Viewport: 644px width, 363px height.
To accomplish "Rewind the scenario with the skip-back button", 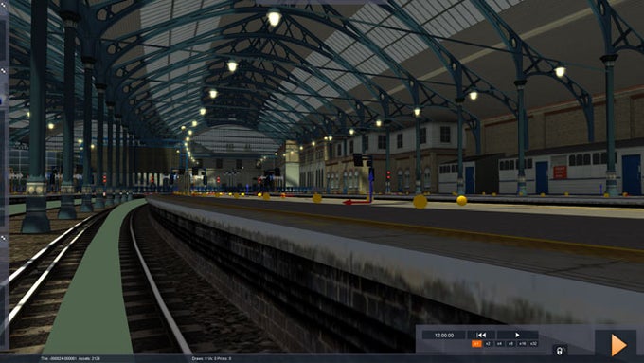I will [x=481, y=336].
